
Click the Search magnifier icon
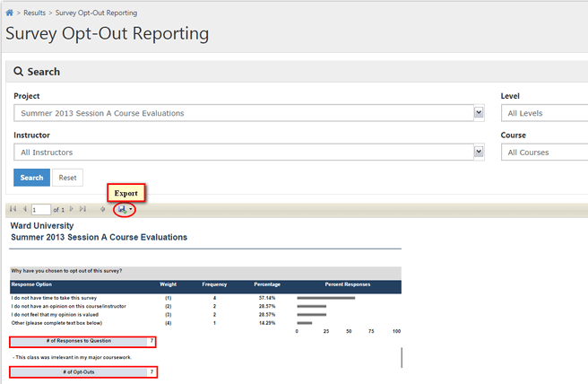pyautogui.click(x=18, y=71)
